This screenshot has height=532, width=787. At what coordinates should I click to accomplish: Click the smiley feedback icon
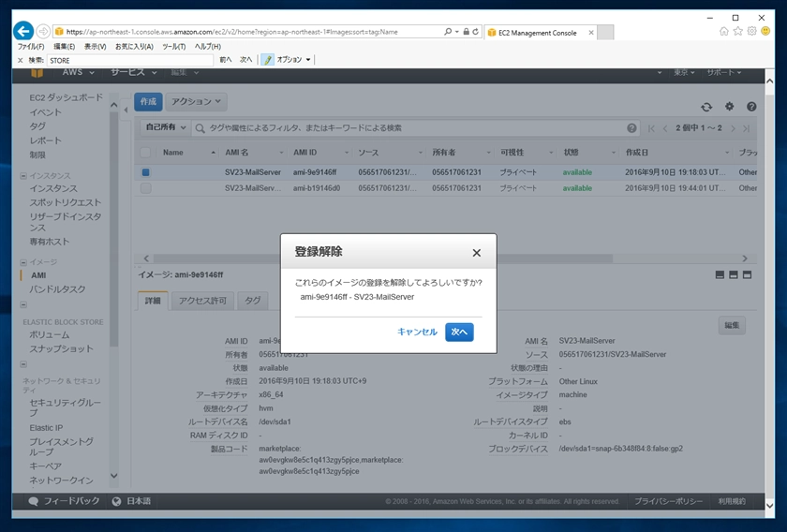click(765, 31)
